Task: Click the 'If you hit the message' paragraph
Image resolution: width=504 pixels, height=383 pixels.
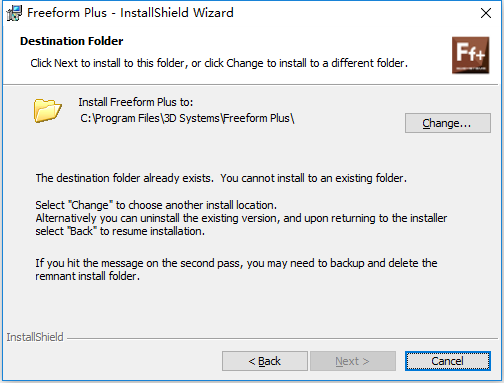Action: click(x=236, y=269)
